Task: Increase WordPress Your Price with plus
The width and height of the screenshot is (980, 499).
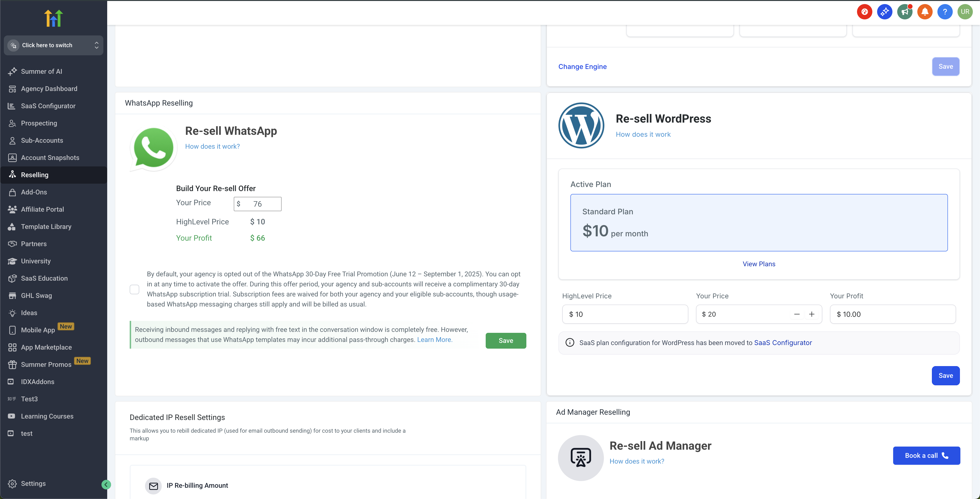Action: pos(812,314)
